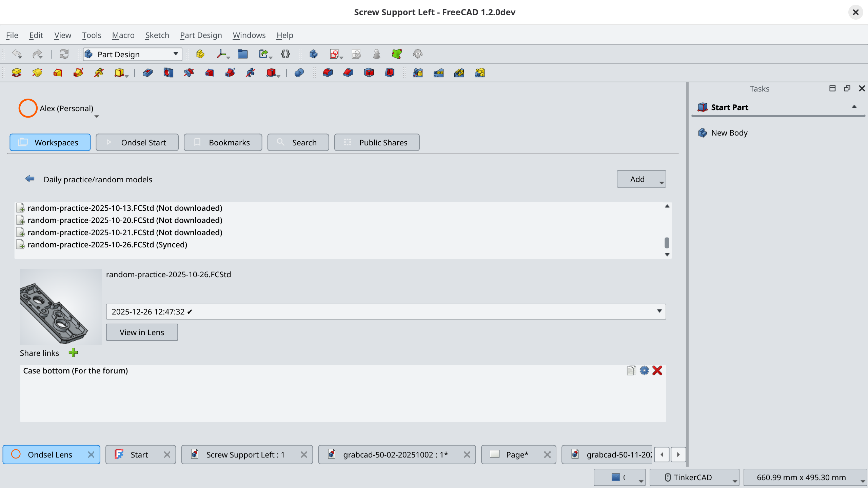
Task: Select the Pad tool
Action: pyautogui.click(x=16, y=73)
